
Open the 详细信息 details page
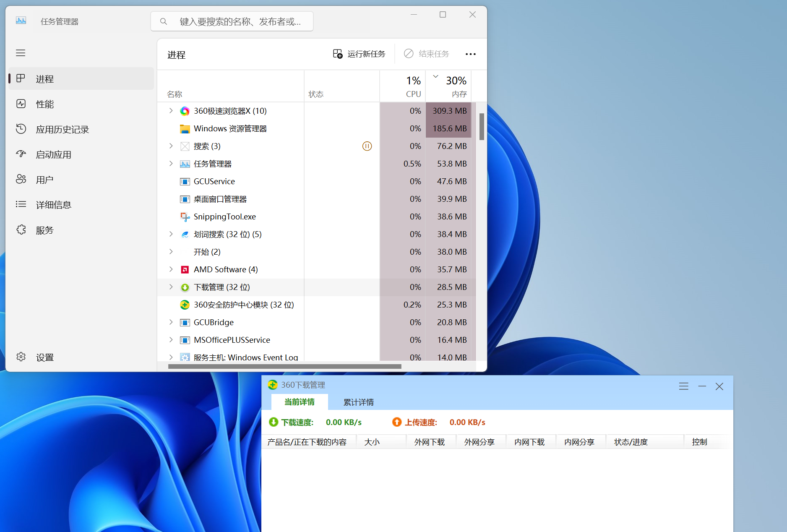pos(53,205)
